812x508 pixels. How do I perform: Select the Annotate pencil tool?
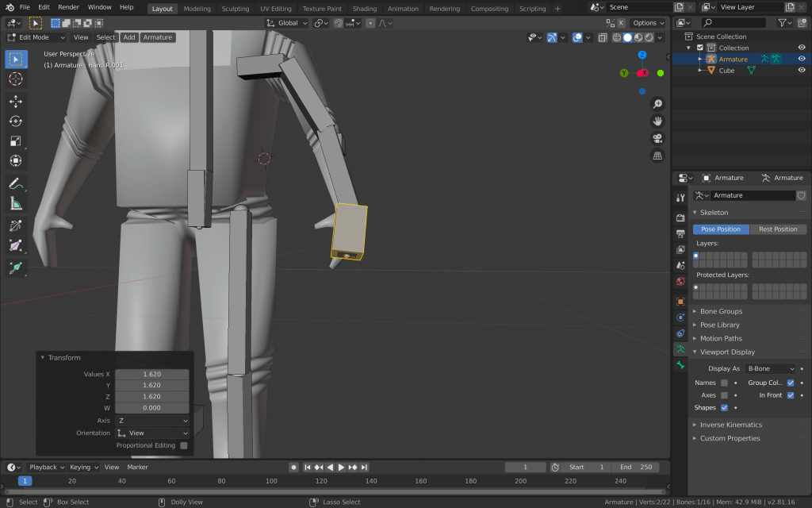16,183
